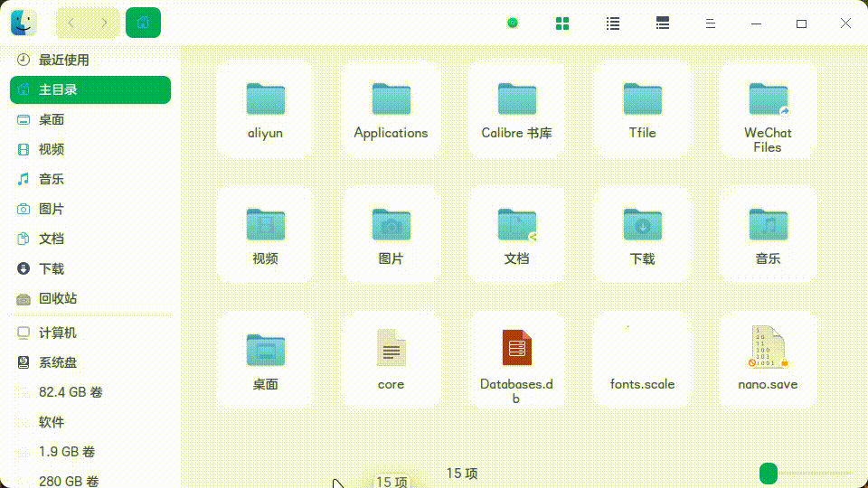Image resolution: width=868 pixels, height=488 pixels.
Task: Open the 280 GB volume
Action: click(x=90, y=480)
